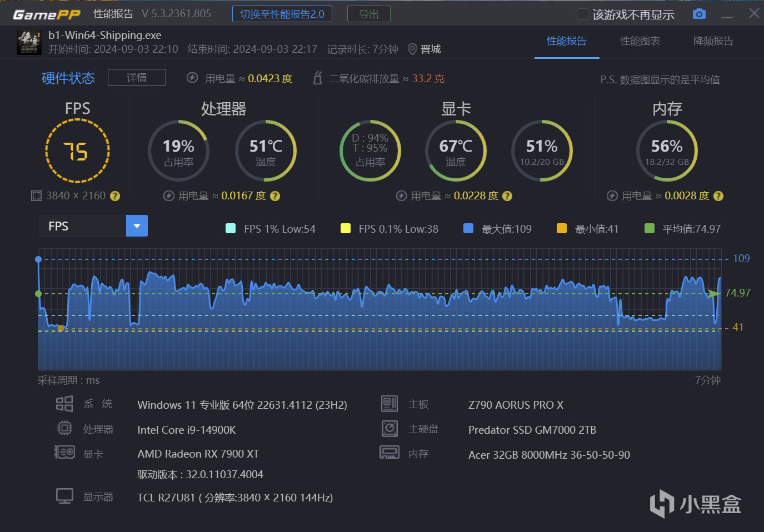Close the GamePP report window
Screen dimensions: 764x532
(x=754, y=13)
